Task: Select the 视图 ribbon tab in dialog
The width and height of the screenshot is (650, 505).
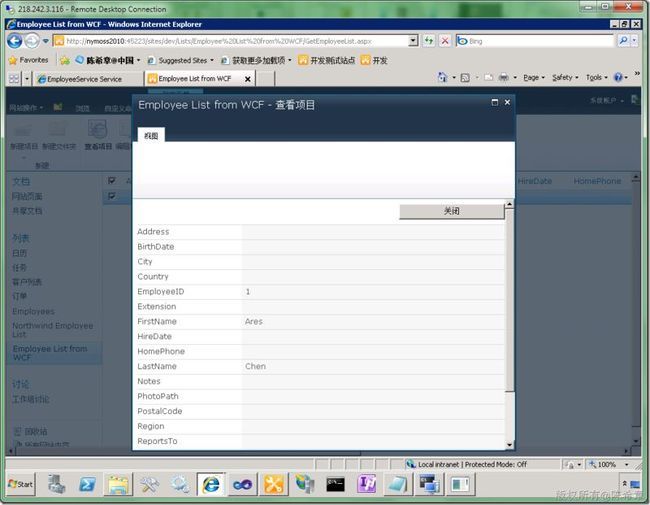Action: click(151, 136)
